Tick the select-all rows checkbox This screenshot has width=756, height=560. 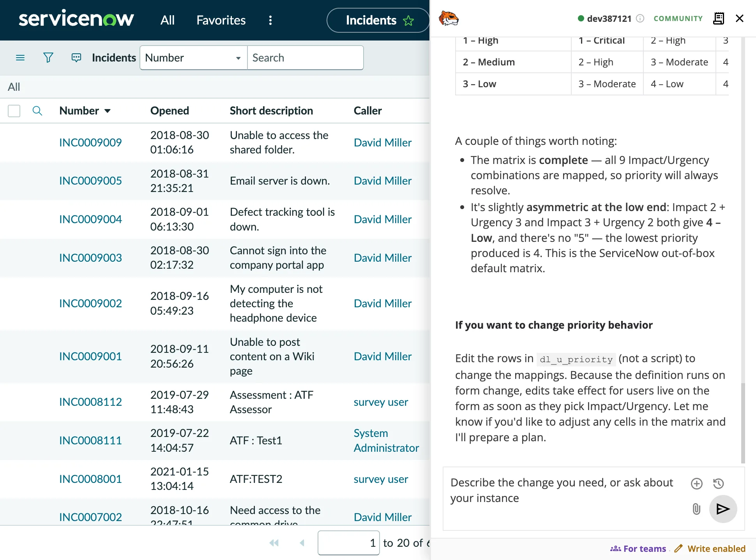[14, 111]
